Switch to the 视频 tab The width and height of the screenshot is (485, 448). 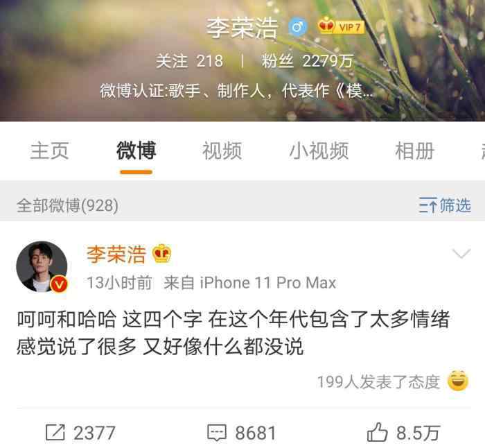pos(222,150)
